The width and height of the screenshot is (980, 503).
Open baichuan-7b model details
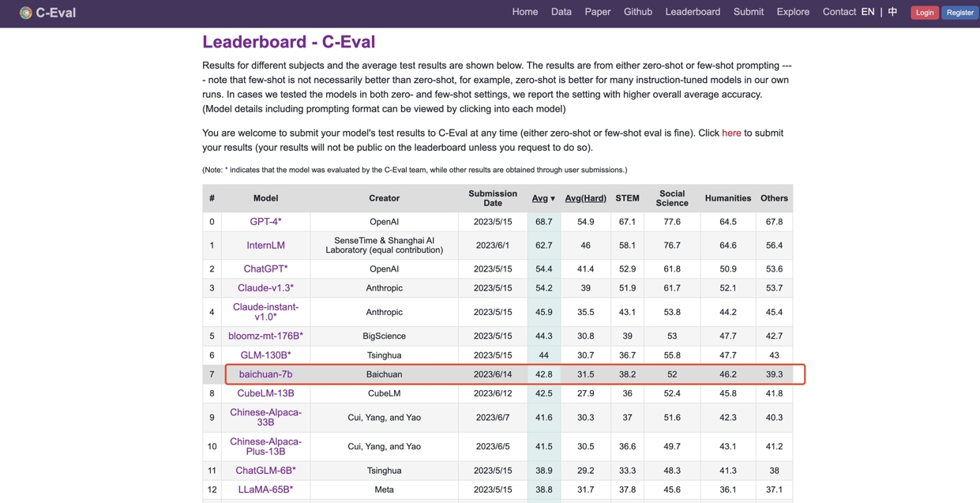point(265,374)
